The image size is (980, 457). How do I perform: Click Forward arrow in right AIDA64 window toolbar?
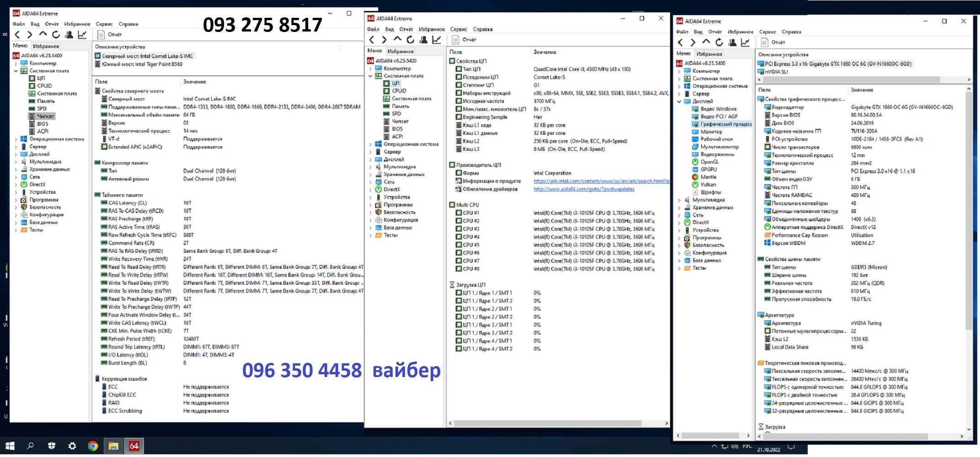(x=693, y=43)
